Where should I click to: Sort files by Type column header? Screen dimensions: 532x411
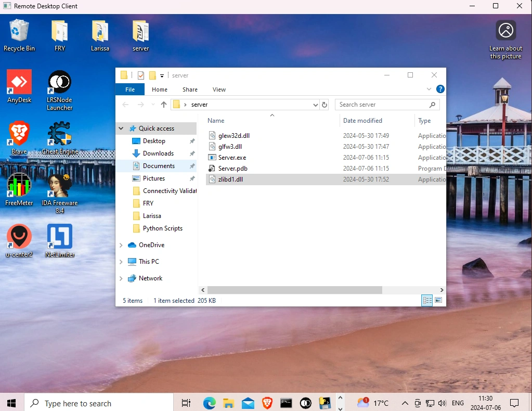pyautogui.click(x=430, y=121)
